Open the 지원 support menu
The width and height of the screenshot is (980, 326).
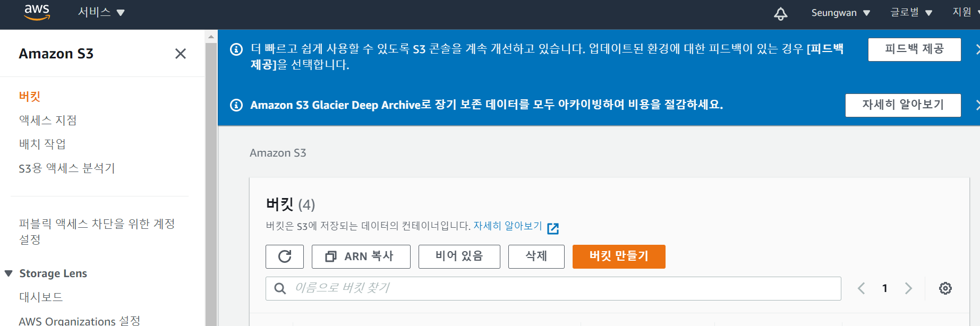(965, 12)
